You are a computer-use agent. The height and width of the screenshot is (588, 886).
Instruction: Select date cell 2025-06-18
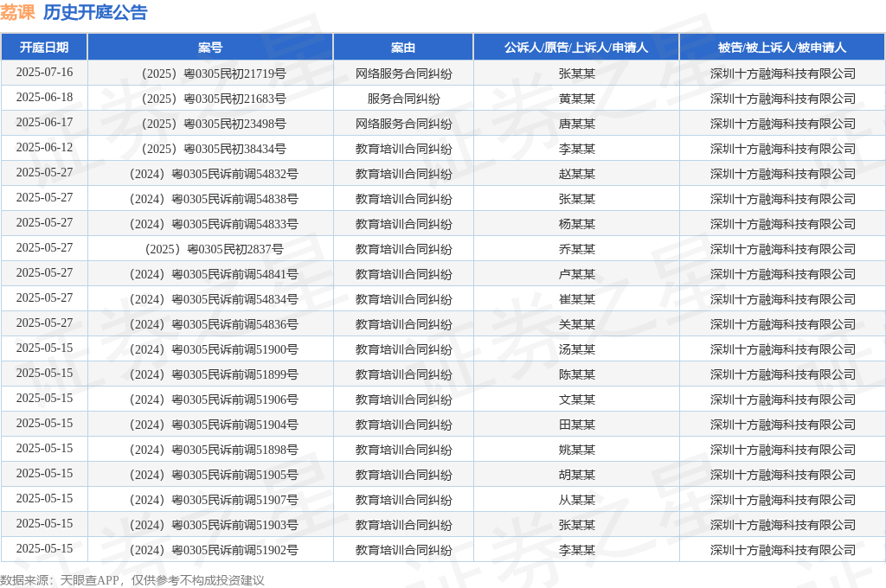44,97
